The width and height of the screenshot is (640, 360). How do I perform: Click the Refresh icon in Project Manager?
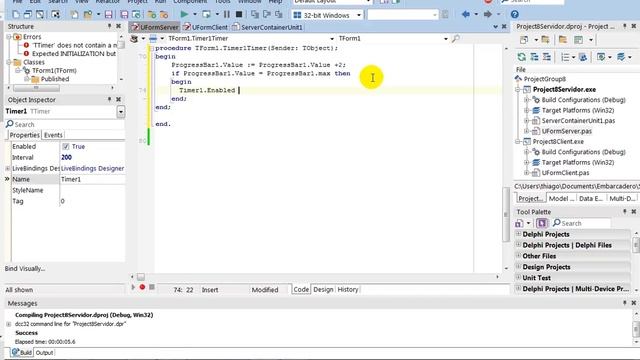coord(521,57)
